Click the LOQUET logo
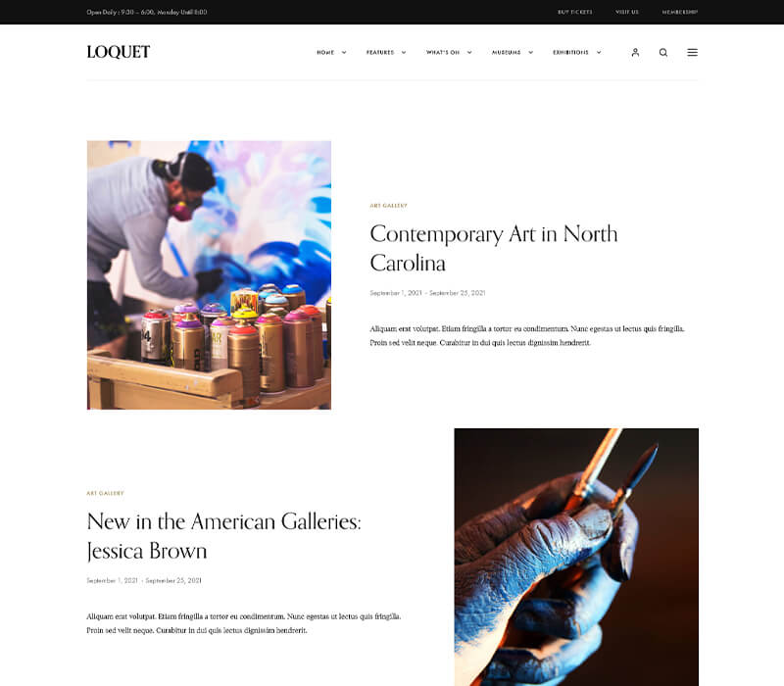 click(x=118, y=52)
